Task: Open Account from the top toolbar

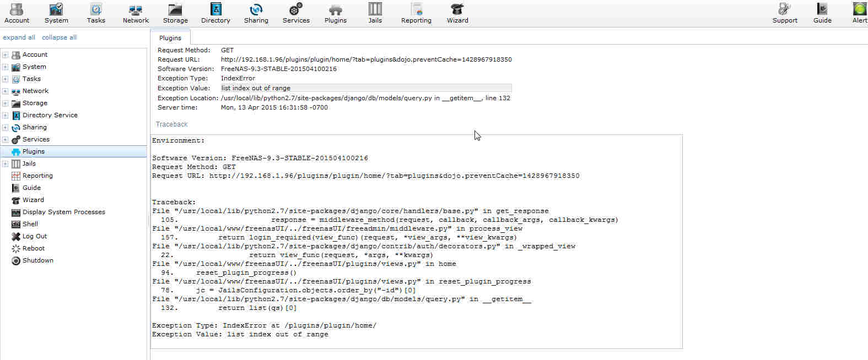Action: point(17,13)
